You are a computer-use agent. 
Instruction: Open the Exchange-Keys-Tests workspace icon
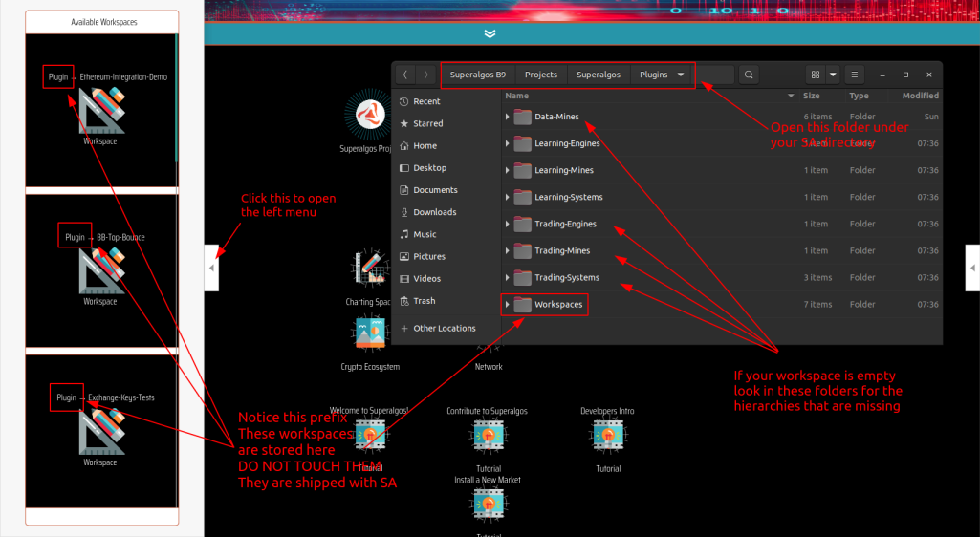click(102, 432)
